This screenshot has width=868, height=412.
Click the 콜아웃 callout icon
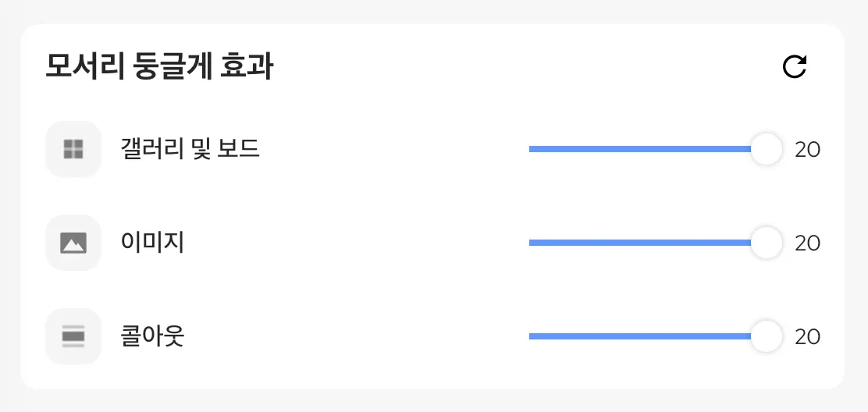73,336
